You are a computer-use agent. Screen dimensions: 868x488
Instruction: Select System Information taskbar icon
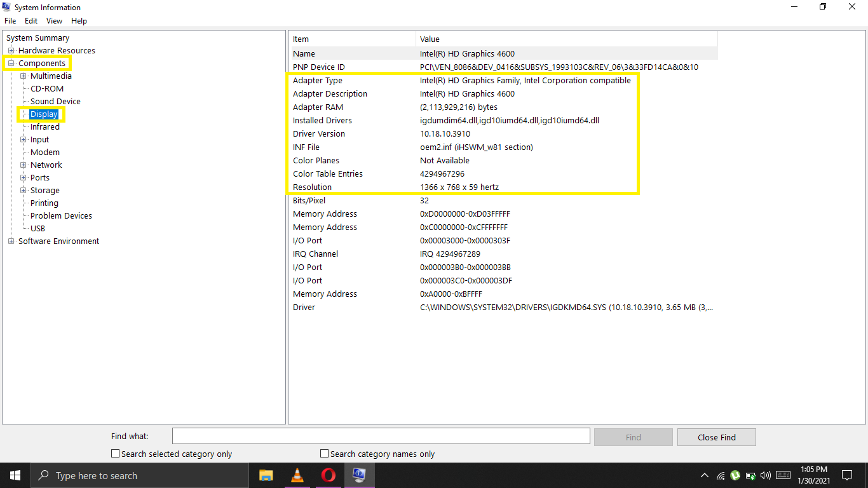(359, 475)
